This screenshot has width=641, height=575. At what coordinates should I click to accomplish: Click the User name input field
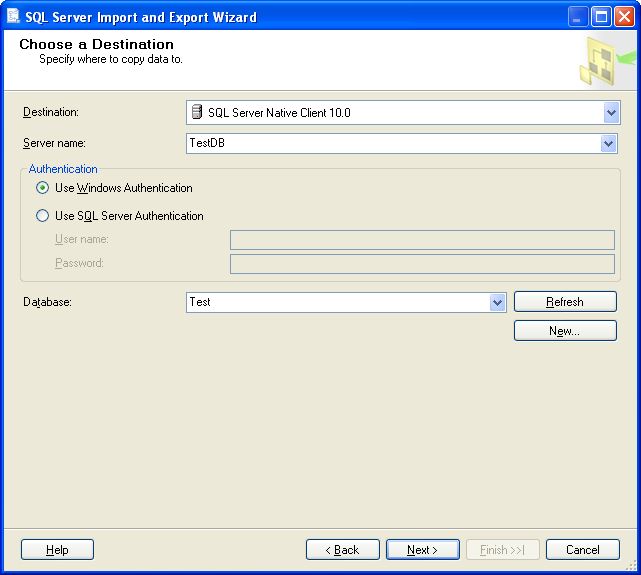coord(422,240)
